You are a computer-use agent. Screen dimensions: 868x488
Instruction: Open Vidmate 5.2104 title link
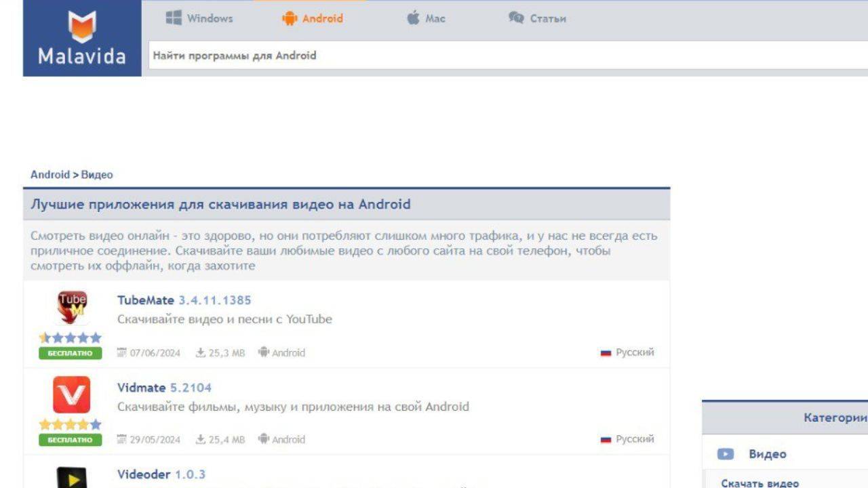[x=165, y=388]
